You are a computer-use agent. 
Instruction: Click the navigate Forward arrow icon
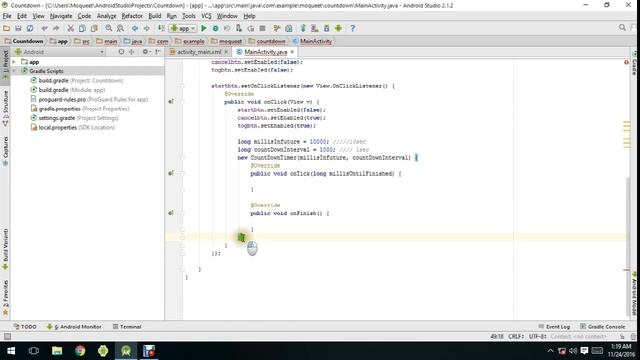pyautogui.click(x=147, y=28)
